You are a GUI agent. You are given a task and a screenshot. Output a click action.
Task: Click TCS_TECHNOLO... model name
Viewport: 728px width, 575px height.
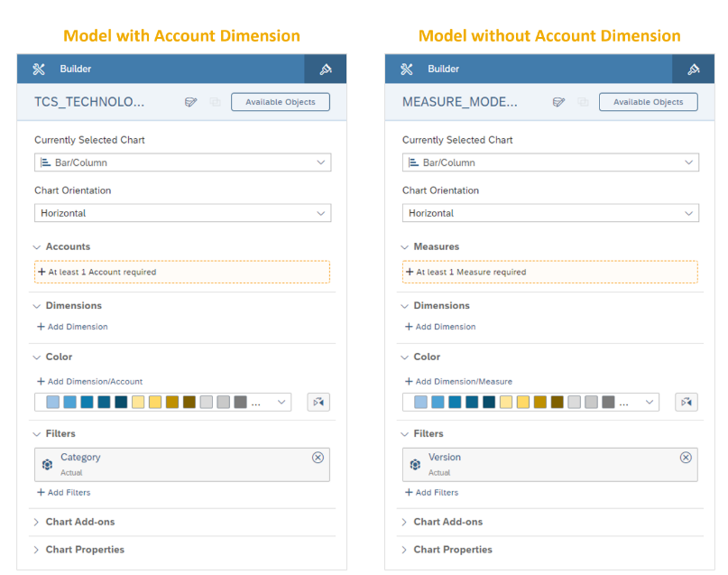(x=89, y=102)
